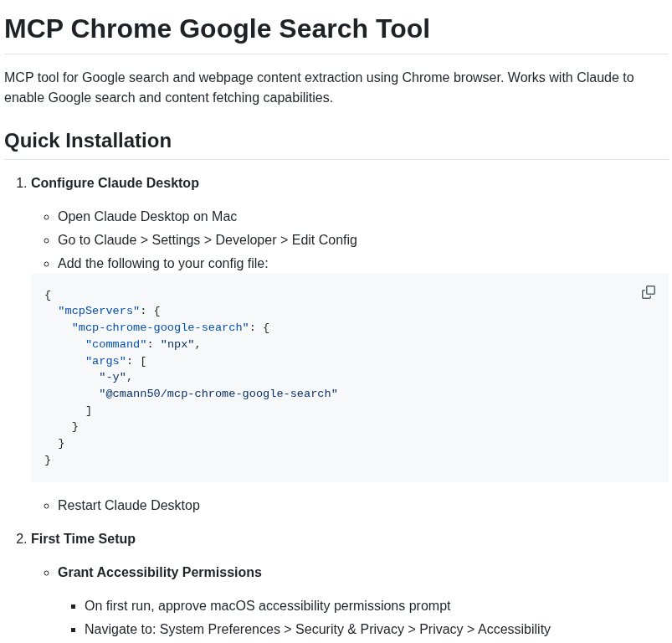Viewport: 672px width, 643px height.
Task: Click the "npx" value in code
Action: [x=177, y=344]
